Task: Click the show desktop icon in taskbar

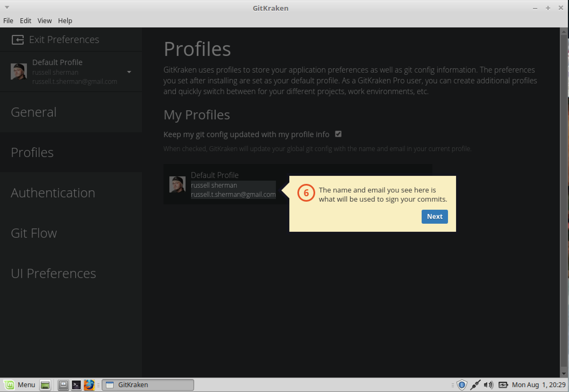Action: [x=45, y=385]
